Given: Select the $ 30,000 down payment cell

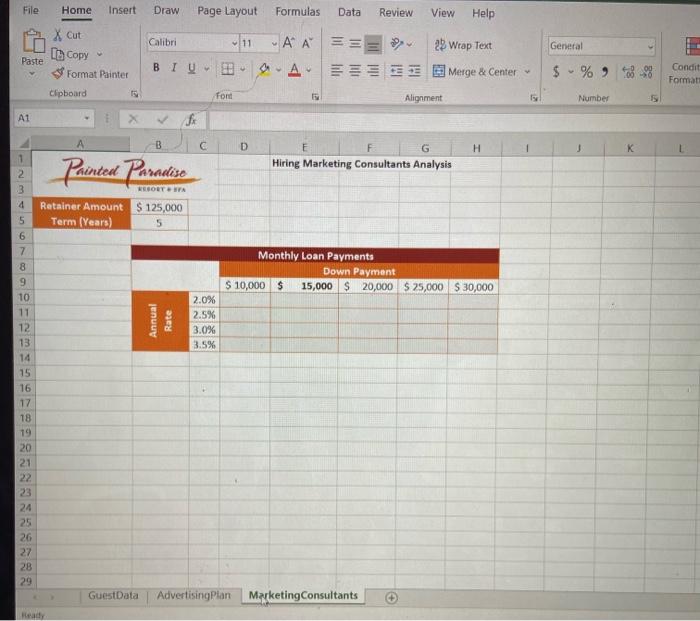Looking at the screenshot, I should (x=473, y=287).
